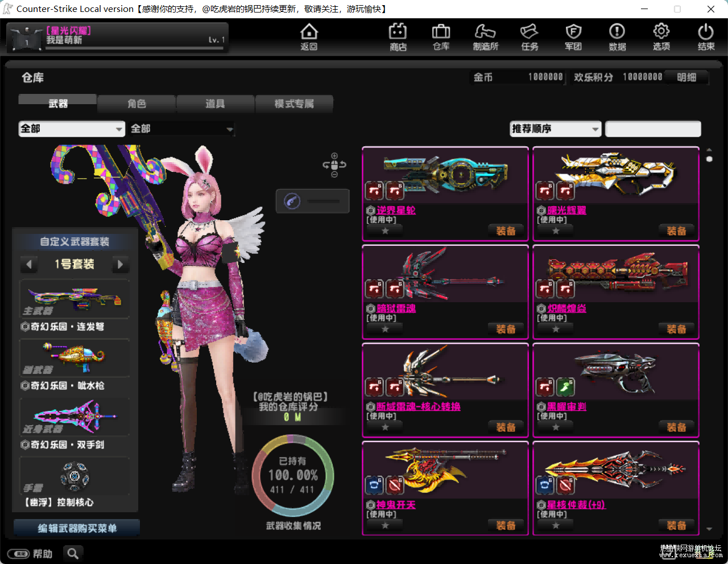
Task: Open the 选项 settings gear
Action: (x=661, y=38)
